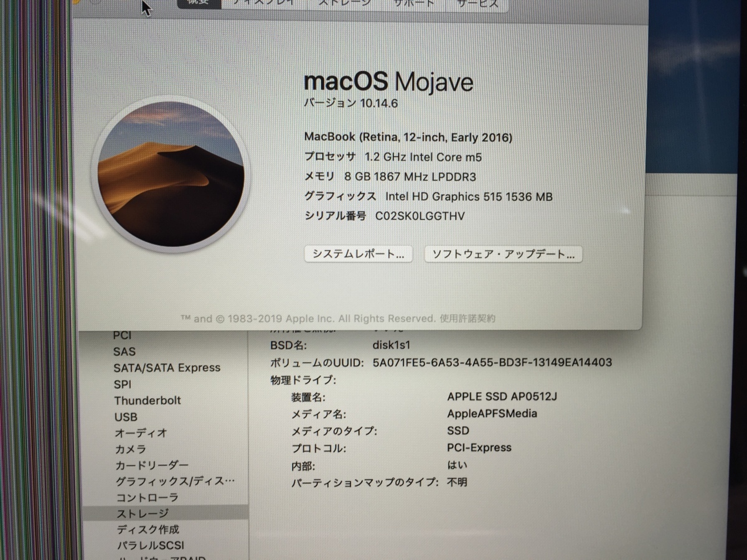Open the システムレポート button
Image resolution: width=747 pixels, height=560 pixels.
coord(358,254)
